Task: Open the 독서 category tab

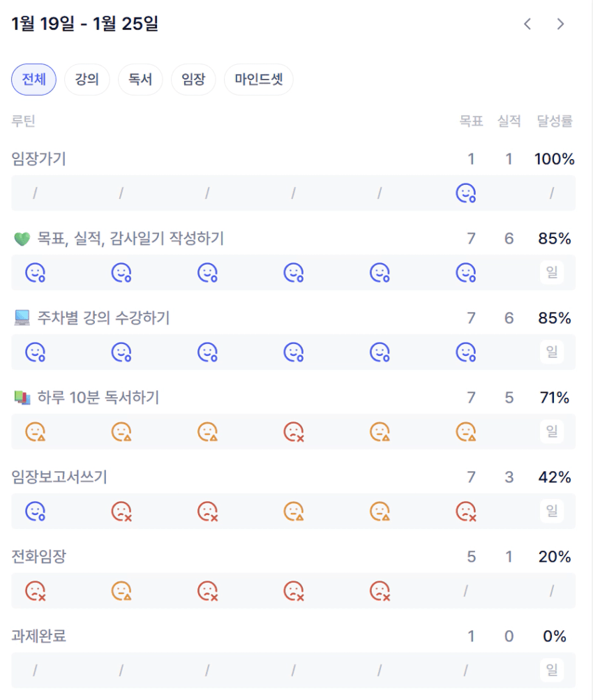Action: [140, 80]
